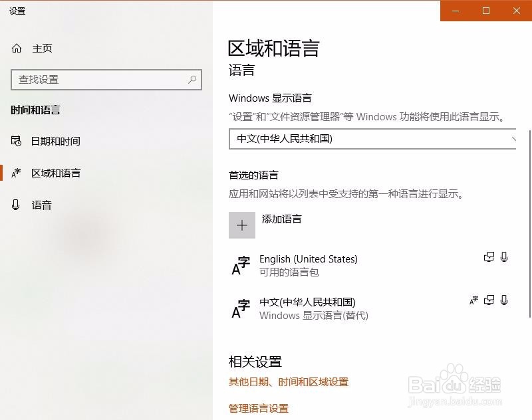Click the 添加语言 button label

coord(281,219)
